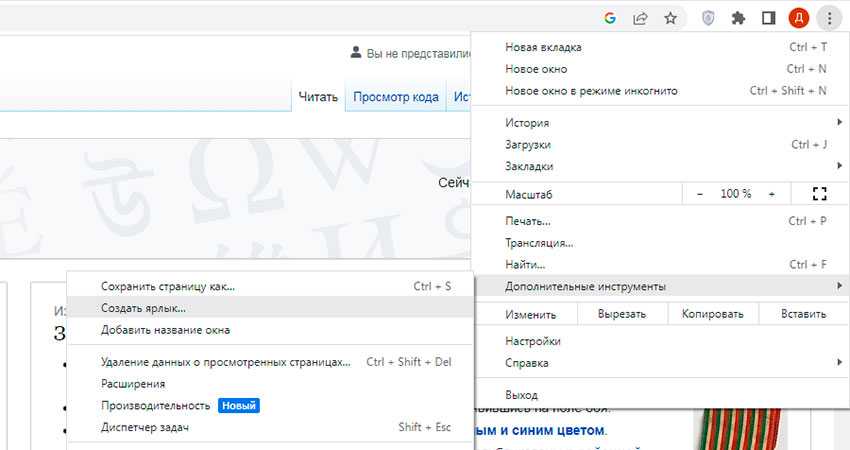
Task: Open the shield extension icon
Action: [708, 18]
